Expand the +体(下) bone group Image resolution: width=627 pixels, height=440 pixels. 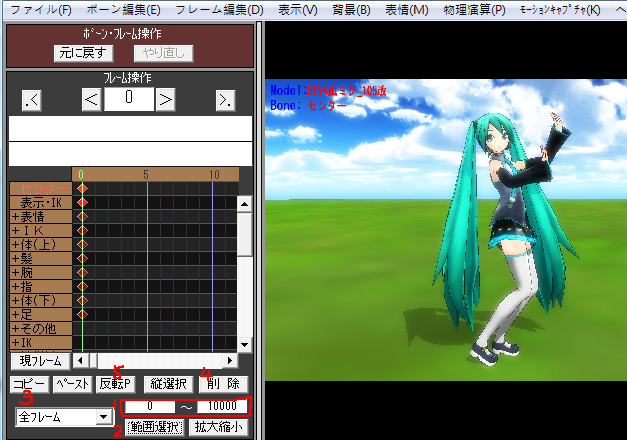click(41, 300)
